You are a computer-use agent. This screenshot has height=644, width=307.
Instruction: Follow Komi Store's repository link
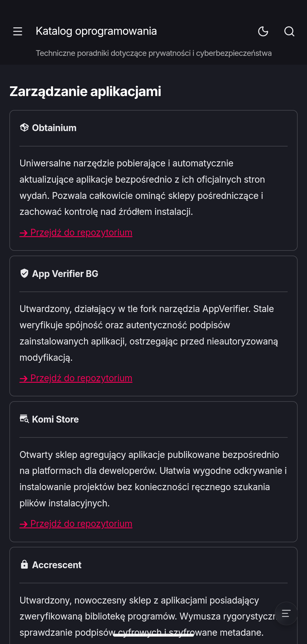pyautogui.click(x=76, y=524)
